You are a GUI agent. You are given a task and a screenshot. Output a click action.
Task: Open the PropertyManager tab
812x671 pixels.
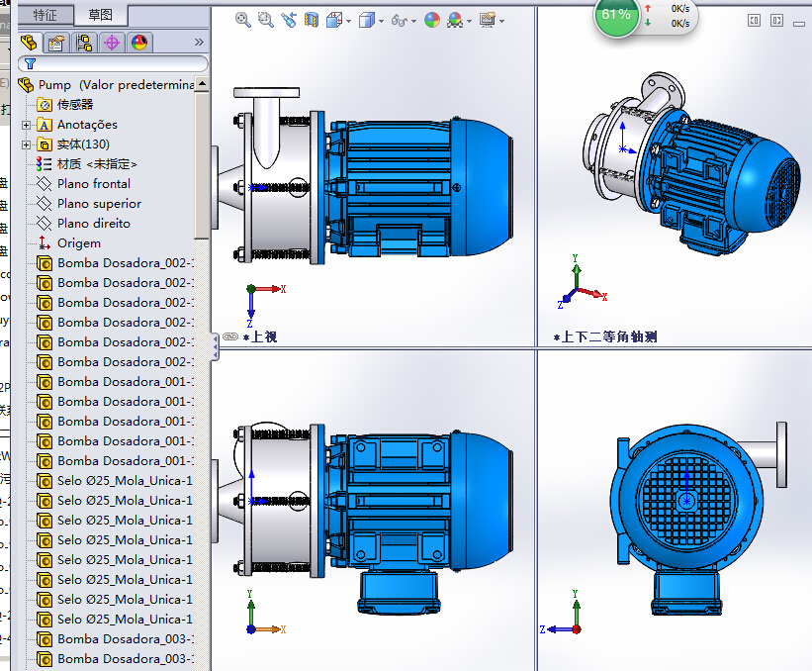56,43
